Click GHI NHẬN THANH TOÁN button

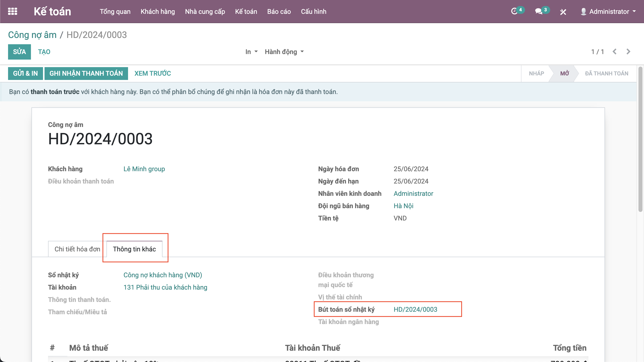(86, 73)
